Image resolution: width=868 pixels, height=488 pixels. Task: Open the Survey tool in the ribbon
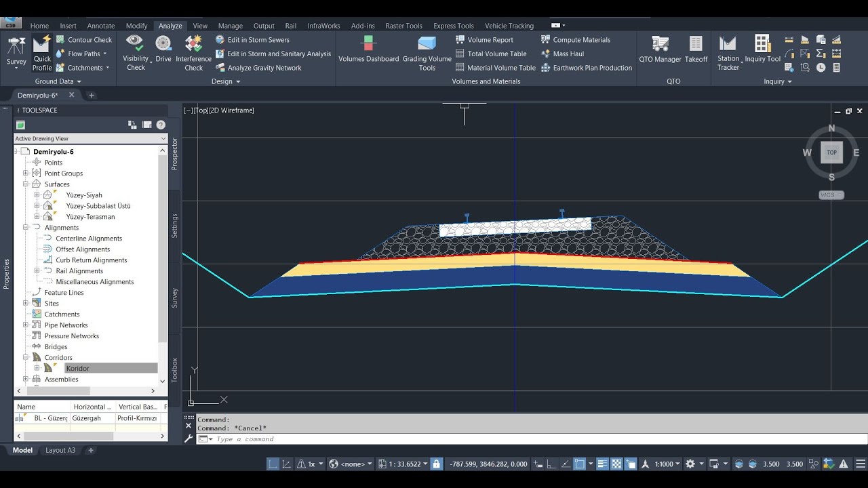[16, 52]
